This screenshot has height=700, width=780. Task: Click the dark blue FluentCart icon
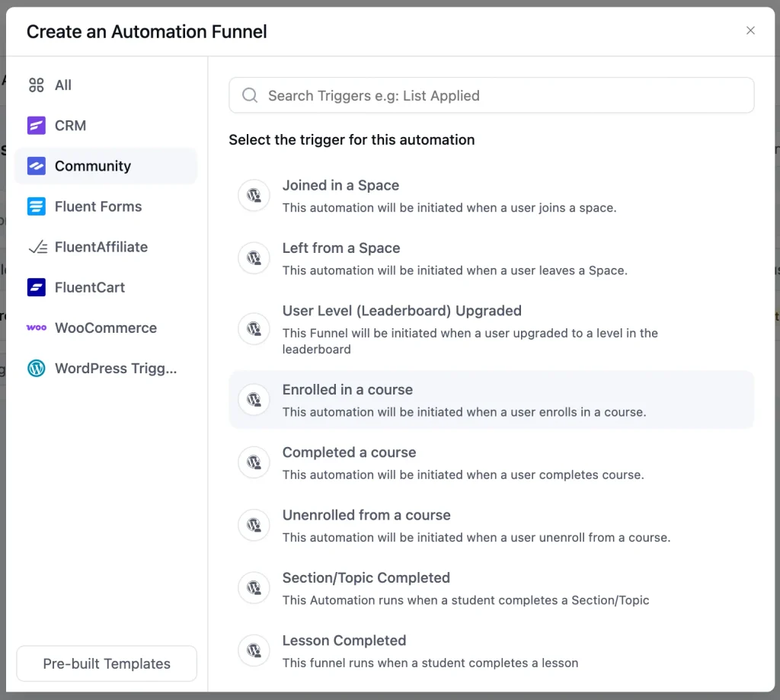point(37,287)
